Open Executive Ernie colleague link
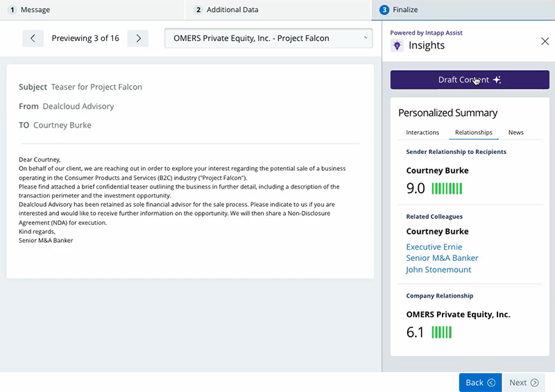Viewport: 555px width, 392px height. (434, 247)
